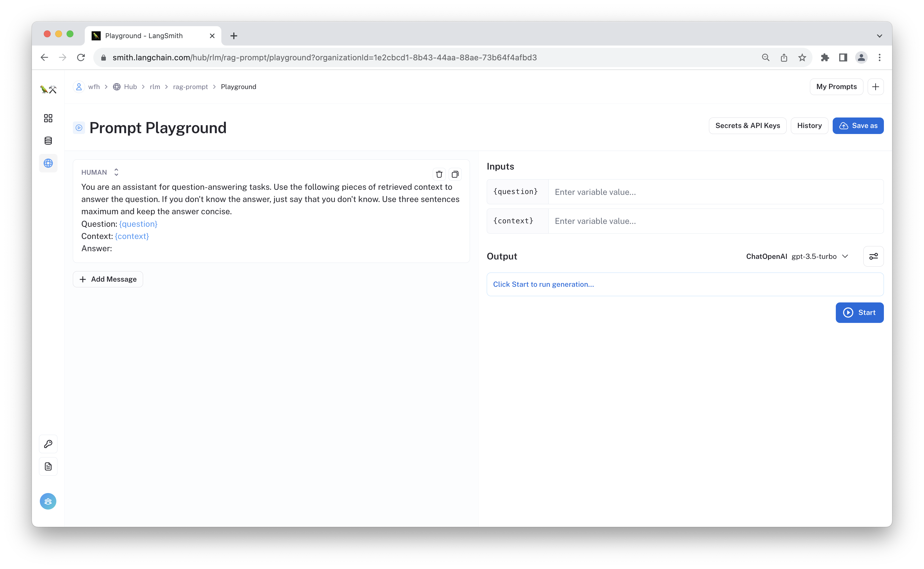Click the 'Answer:' line in prompt
The width and height of the screenshot is (924, 569).
tap(97, 248)
